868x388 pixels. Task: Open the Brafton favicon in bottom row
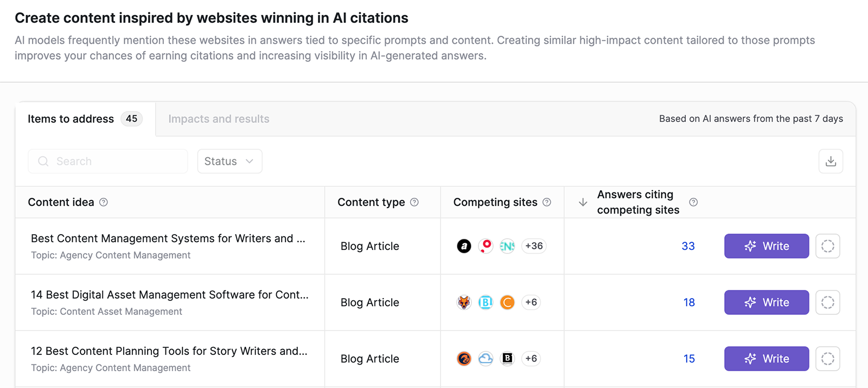(507, 358)
